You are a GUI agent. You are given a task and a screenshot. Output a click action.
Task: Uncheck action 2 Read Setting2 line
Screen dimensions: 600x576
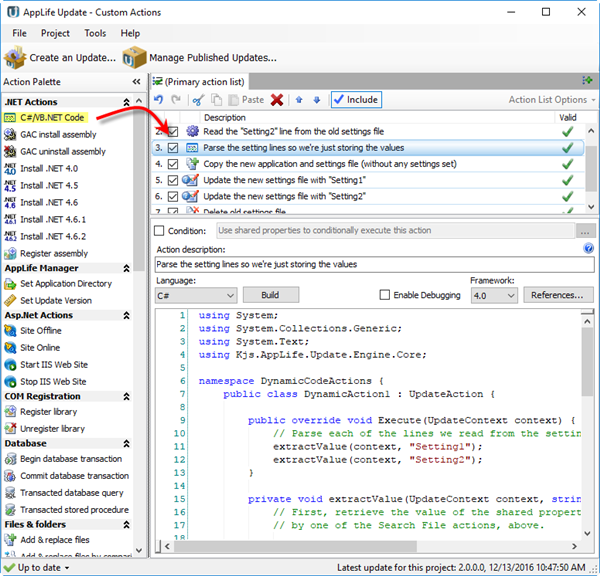173,132
